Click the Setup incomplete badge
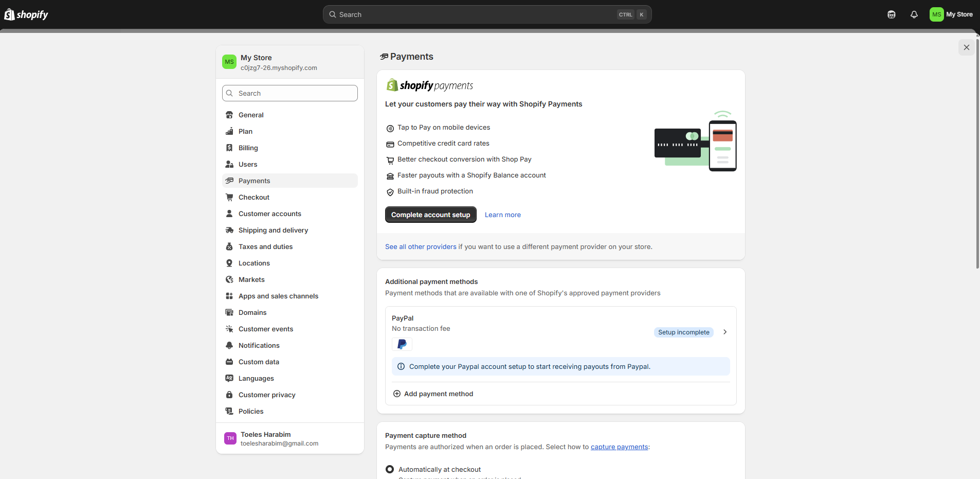 point(684,332)
